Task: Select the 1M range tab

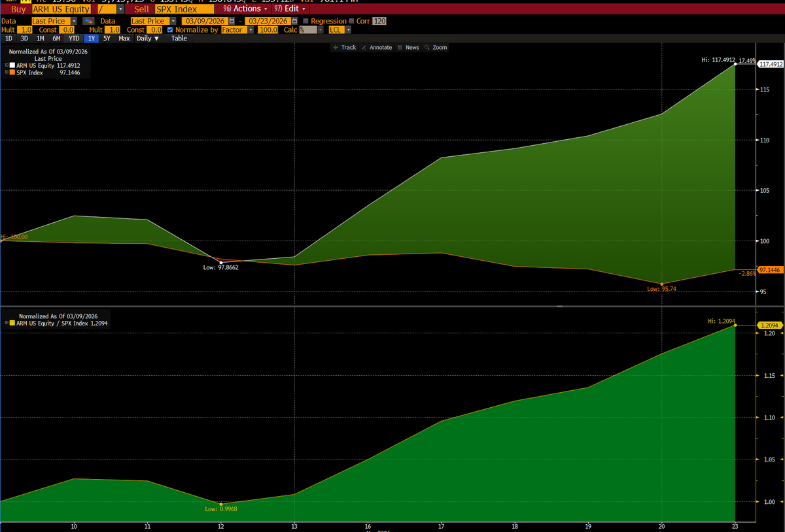Action: [x=41, y=39]
